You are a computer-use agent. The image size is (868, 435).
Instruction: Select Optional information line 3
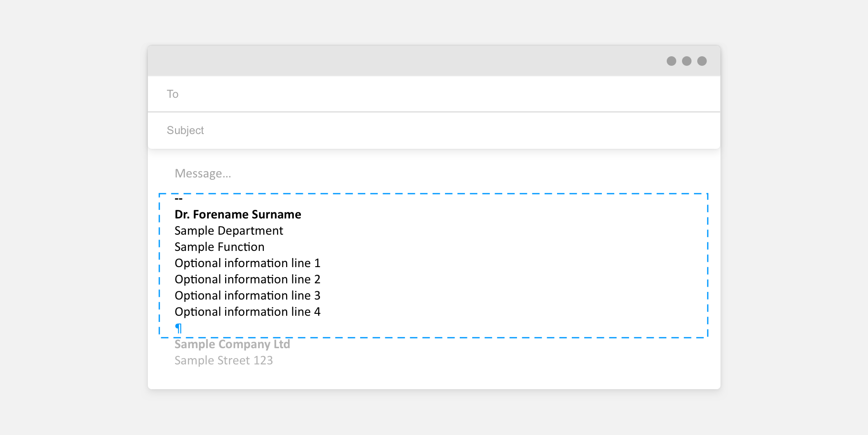coord(247,296)
